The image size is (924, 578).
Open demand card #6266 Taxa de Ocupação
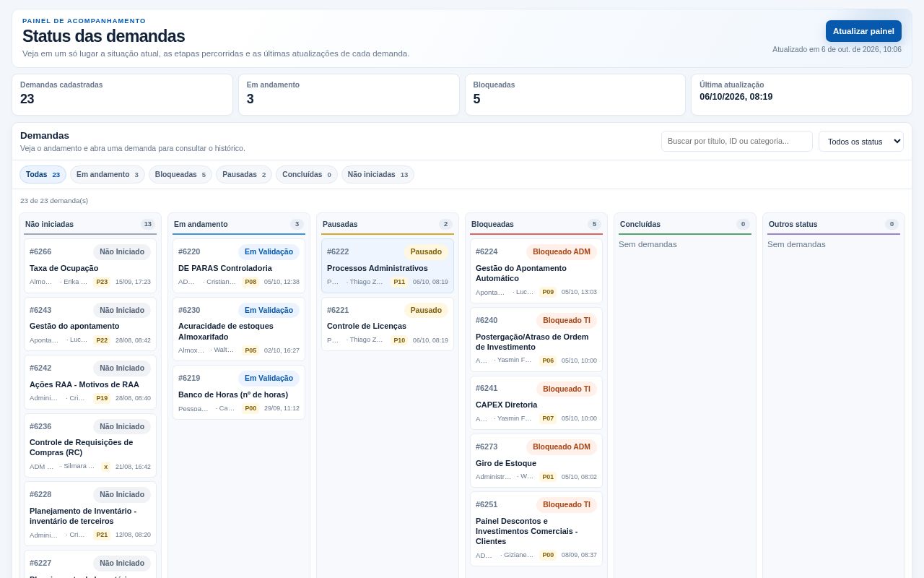pos(90,266)
